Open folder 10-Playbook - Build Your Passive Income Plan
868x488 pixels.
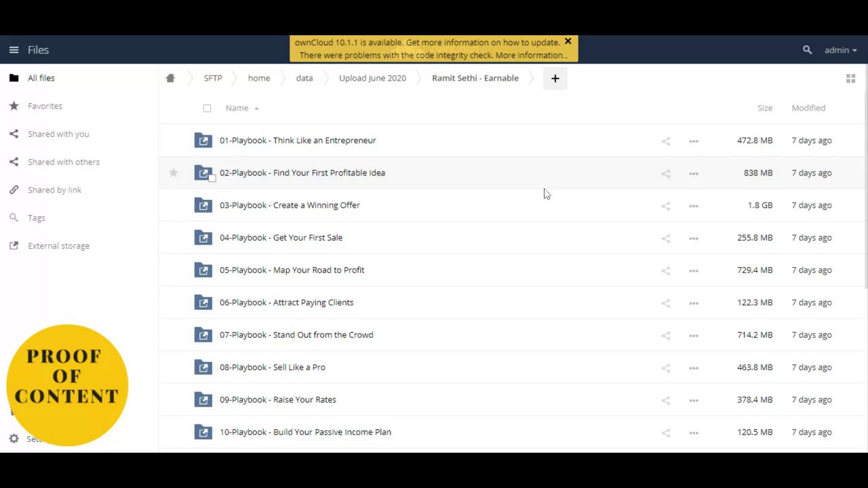[305, 432]
